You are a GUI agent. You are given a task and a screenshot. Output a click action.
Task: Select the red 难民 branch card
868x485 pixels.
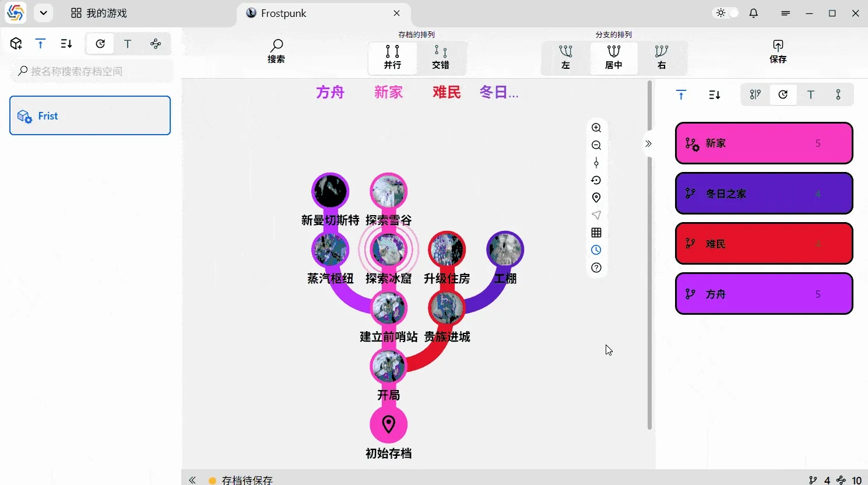764,244
